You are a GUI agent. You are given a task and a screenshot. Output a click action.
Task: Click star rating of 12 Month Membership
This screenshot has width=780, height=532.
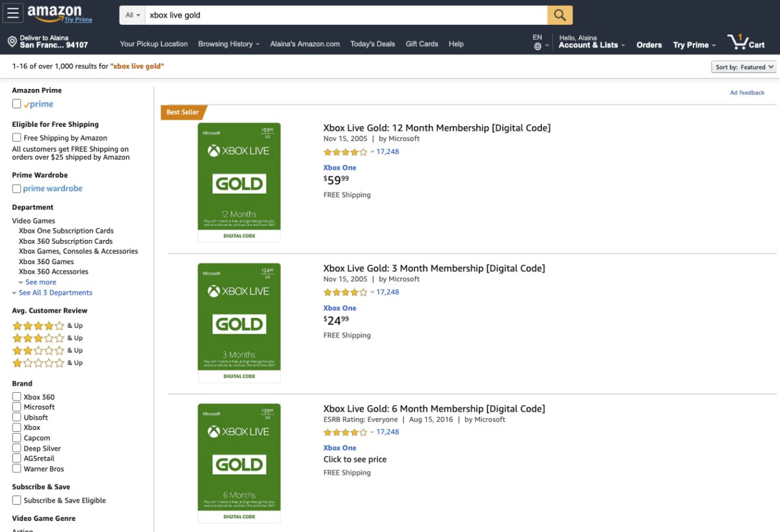pos(345,152)
